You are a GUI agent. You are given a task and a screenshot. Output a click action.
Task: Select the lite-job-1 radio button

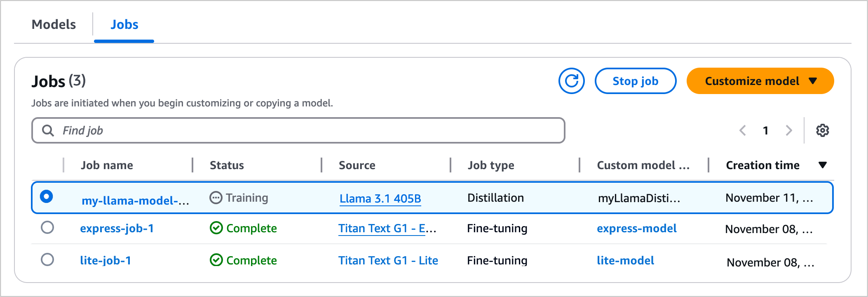click(47, 259)
